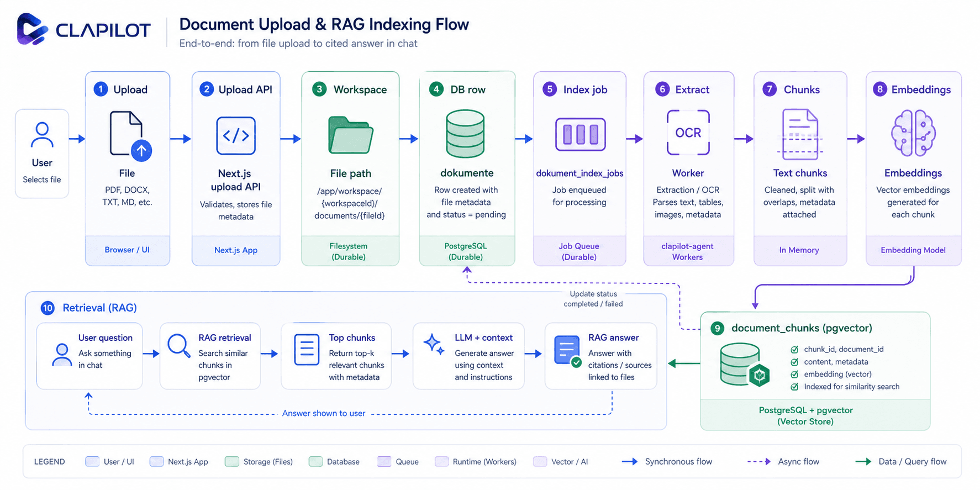This screenshot has width=980, height=490.
Task: Click the 'Extraction / OCR' description text
Action: (688, 190)
